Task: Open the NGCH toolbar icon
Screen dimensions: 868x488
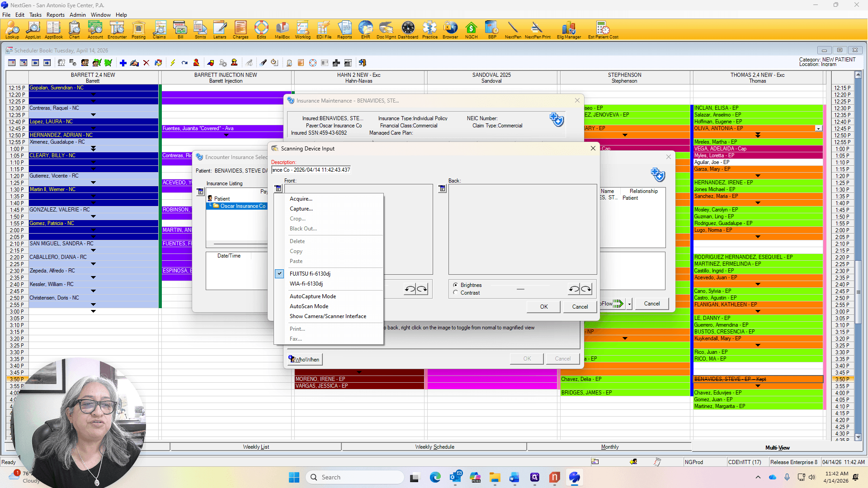Action: coord(472,30)
